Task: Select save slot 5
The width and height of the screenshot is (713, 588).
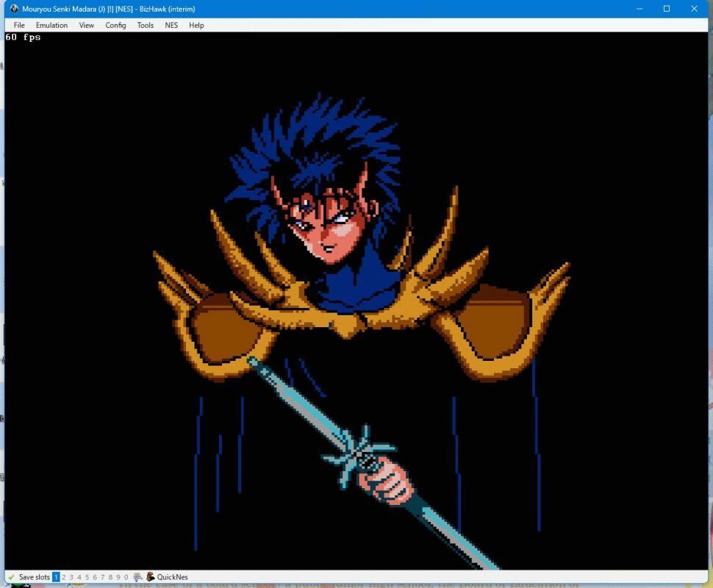Action: pyautogui.click(x=87, y=577)
